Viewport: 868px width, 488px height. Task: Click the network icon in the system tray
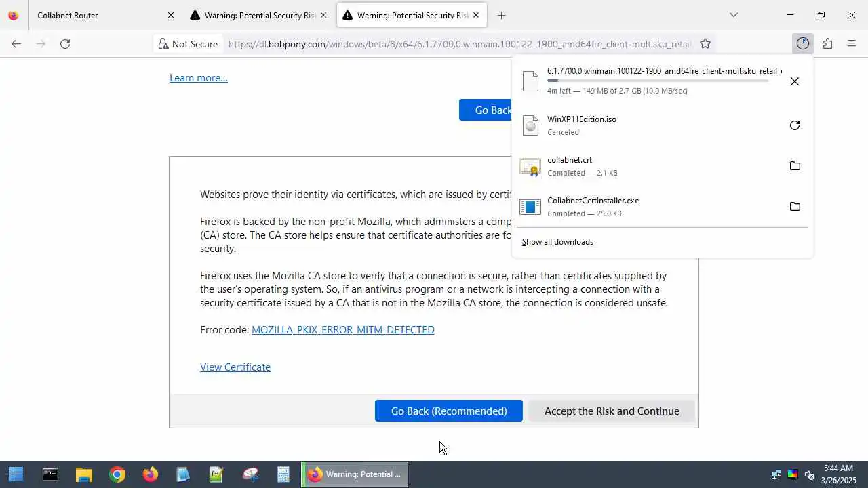click(776, 474)
